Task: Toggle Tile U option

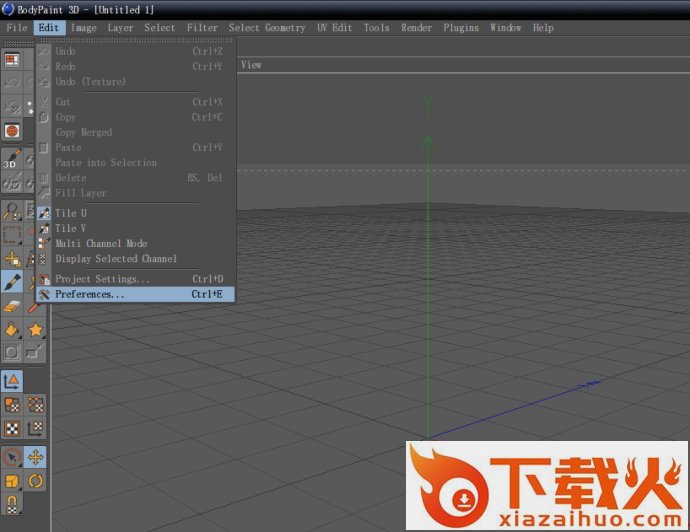Action: click(136, 213)
